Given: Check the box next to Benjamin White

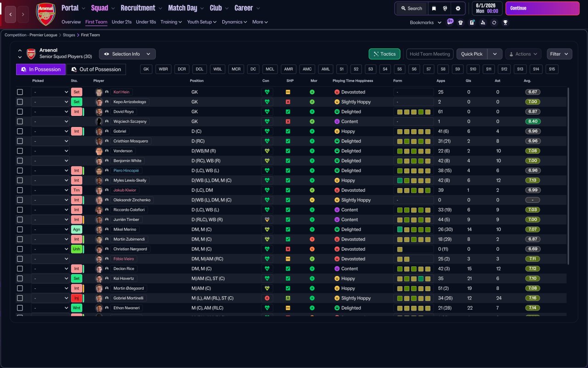Looking at the screenshot, I should click(20, 161).
